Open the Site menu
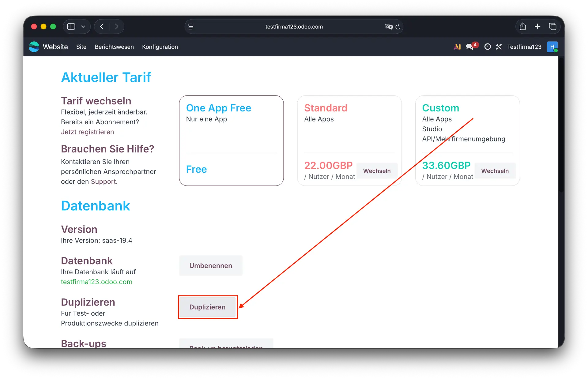Viewport: 588px width, 379px height. pyautogui.click(x=81, y=47)
